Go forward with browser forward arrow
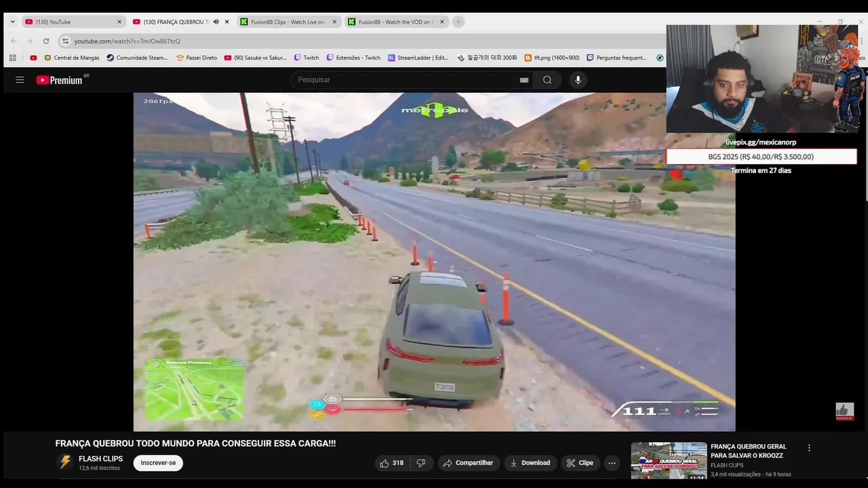868x488 pixels. 30,41
